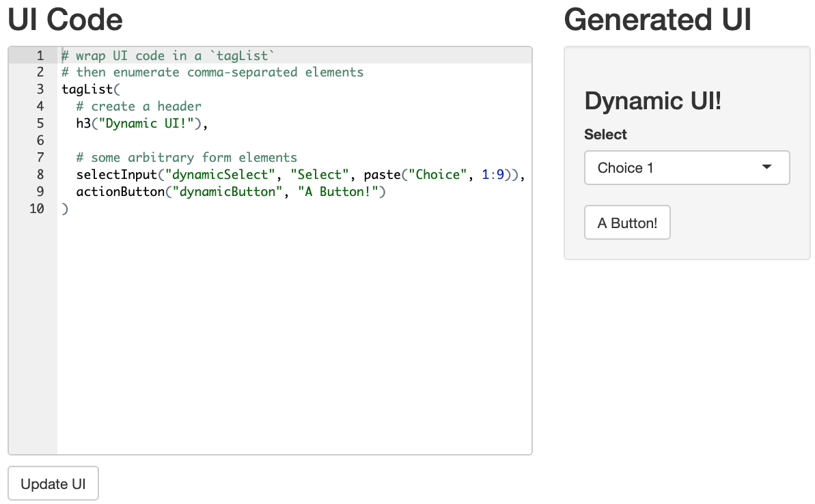Click the "Dynamic UI!" heading
Image resolution: width=815 pixels, height=504 pixels.
652,102
